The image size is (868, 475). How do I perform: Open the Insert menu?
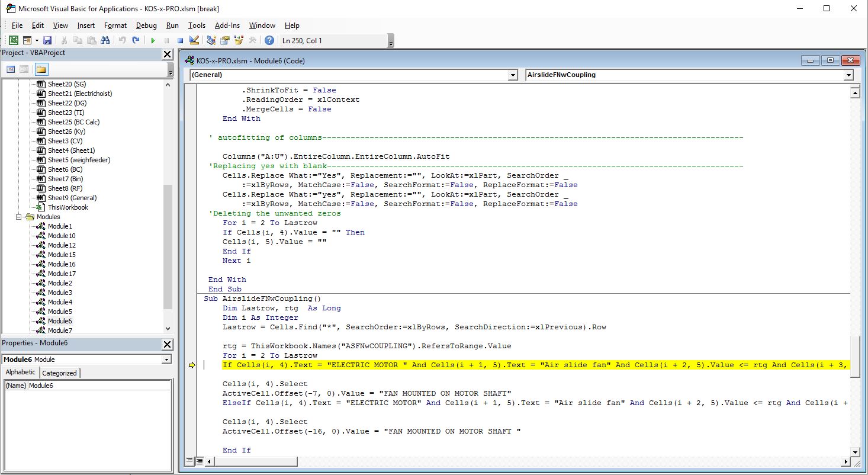point(86,25)
